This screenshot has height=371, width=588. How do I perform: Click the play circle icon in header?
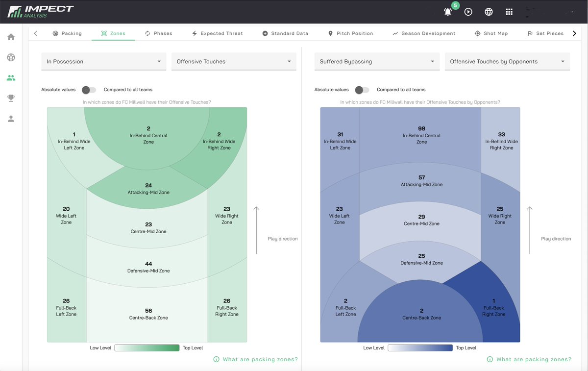pyautogui.click(x=468, y=12)
